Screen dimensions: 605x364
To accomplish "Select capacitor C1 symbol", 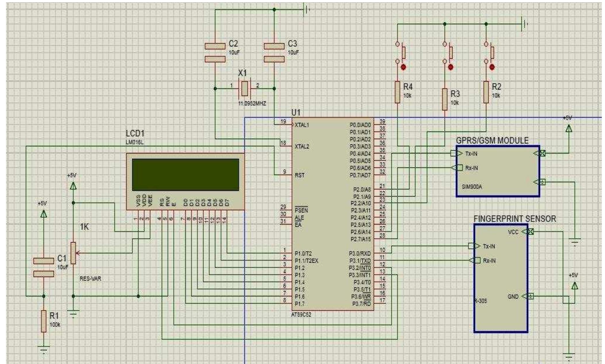I will click(44, 267).
